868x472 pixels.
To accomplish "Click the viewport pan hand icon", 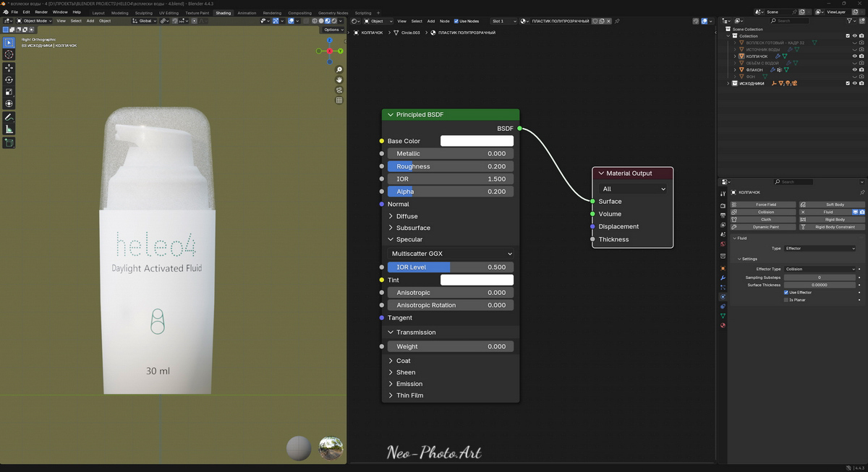I will (x=339, y=80).
